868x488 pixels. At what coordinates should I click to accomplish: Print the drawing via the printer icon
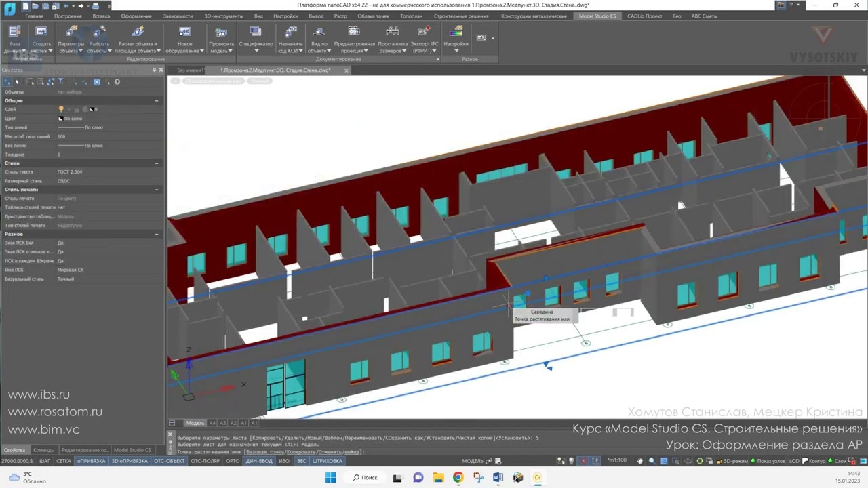pos(96,6)
